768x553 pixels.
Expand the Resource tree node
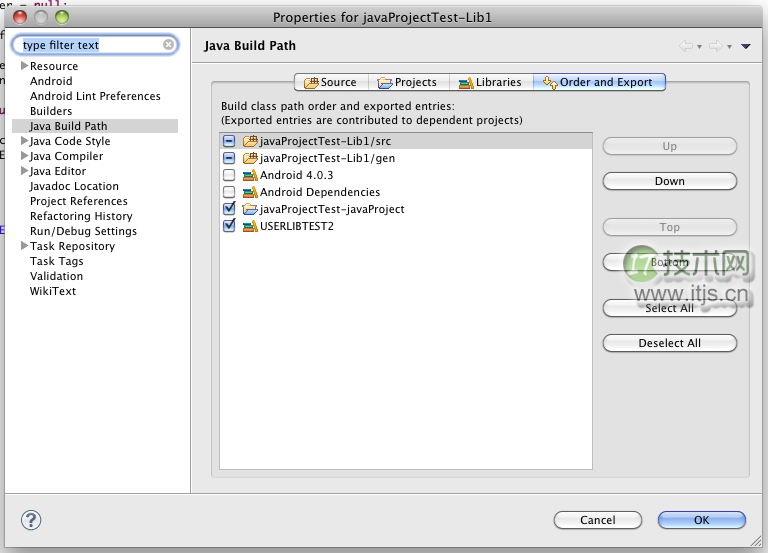click(24, 66)
